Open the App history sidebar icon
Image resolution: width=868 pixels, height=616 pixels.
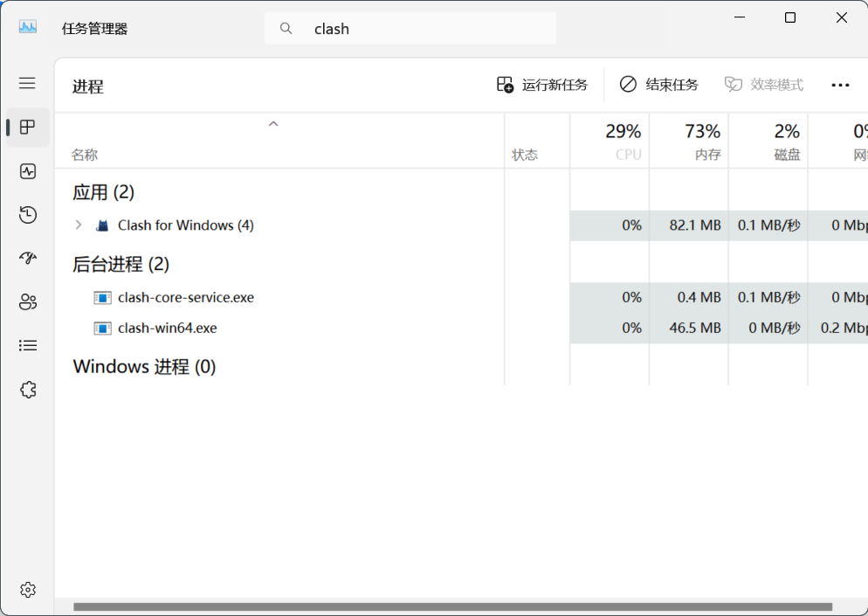28,214
